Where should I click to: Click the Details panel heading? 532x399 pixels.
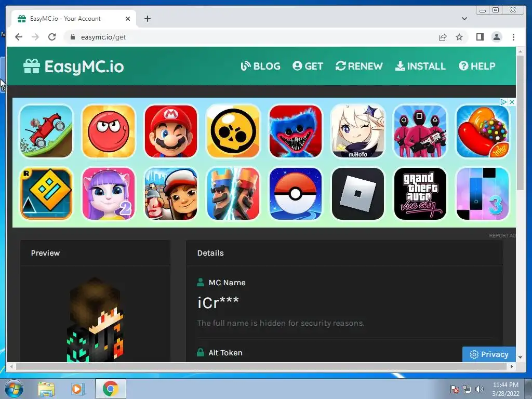tap(210, 253)
